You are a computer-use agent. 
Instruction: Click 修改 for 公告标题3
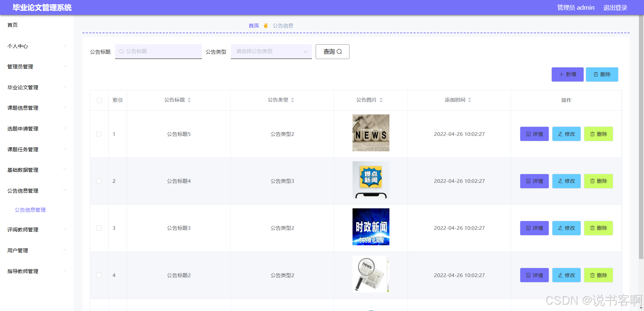[x=567, y=228]
